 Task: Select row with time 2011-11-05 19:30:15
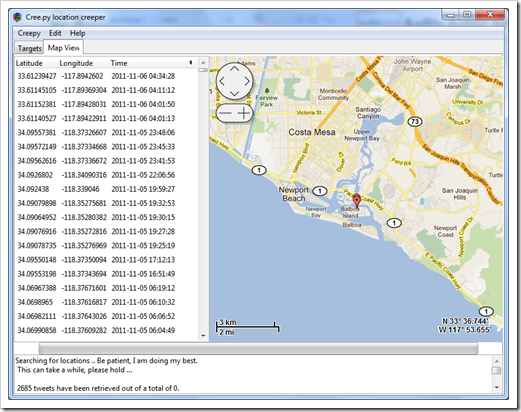coord(106,217)
